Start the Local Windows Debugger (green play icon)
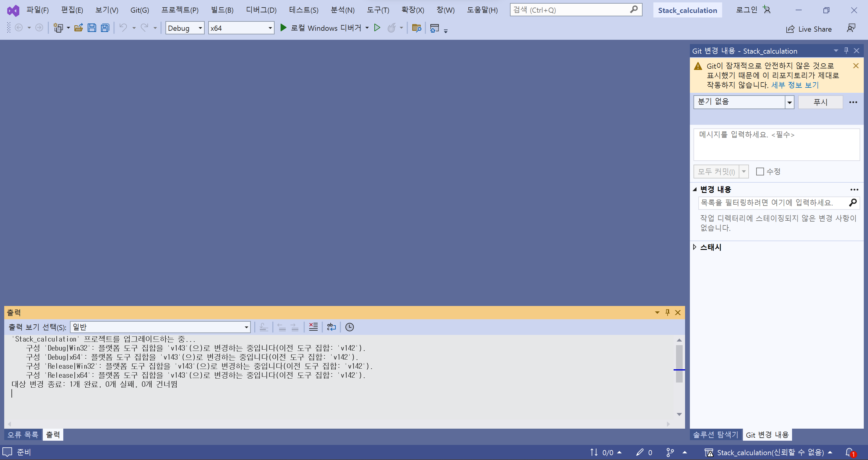 point(283,28)
